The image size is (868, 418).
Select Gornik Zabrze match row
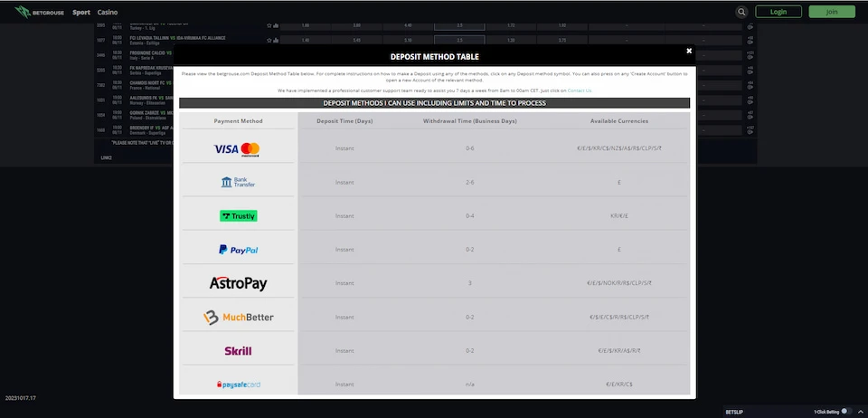point(135,115)
